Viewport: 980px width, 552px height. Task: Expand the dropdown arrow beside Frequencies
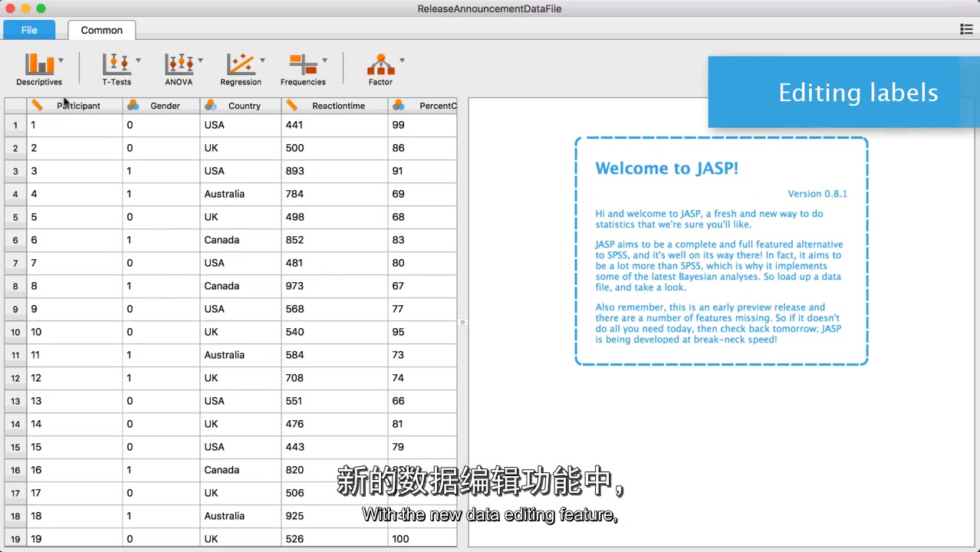click(x=324, y=61)
